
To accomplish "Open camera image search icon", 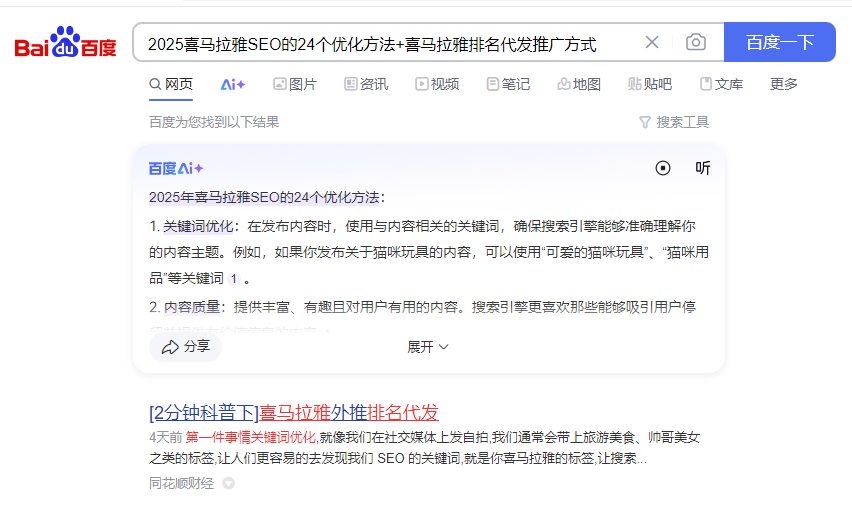I will click(x=696, y=42).
